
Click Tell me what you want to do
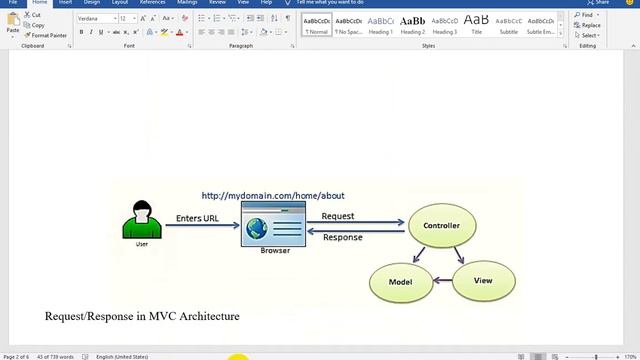pyautogui.click(x=330, y=2)
